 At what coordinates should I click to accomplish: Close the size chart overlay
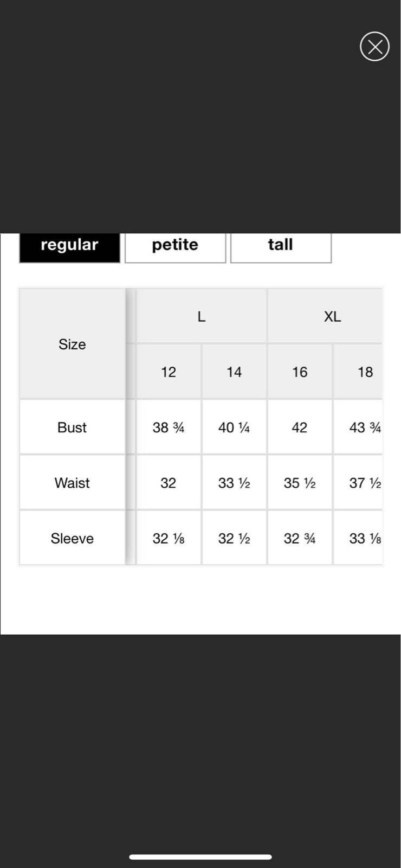pyautogui.click(x=374, y=47)
